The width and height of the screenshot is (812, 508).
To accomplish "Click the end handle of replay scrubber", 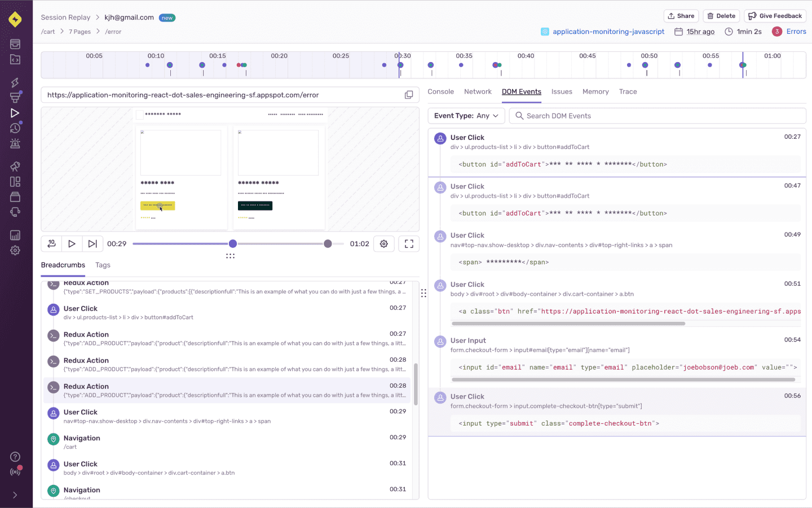I will (x=328, y=244).
